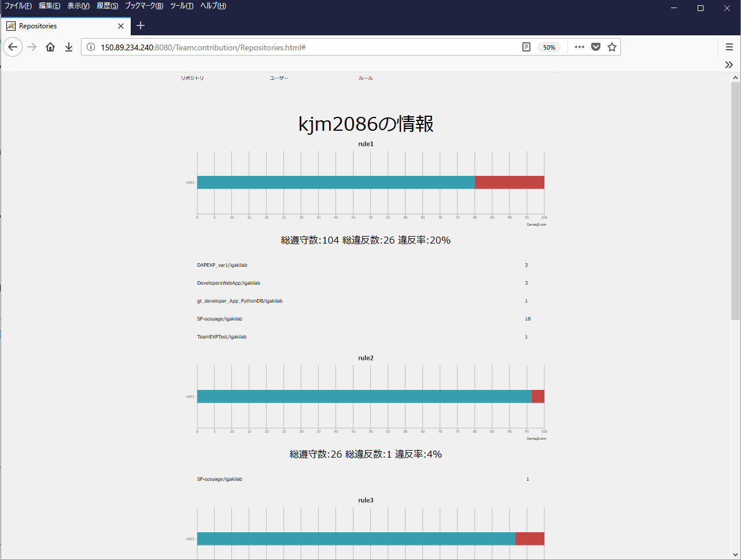Viewport: 741px width, 560px height.
Task: Close the Repositories tab
Action: tap(121, 26)
